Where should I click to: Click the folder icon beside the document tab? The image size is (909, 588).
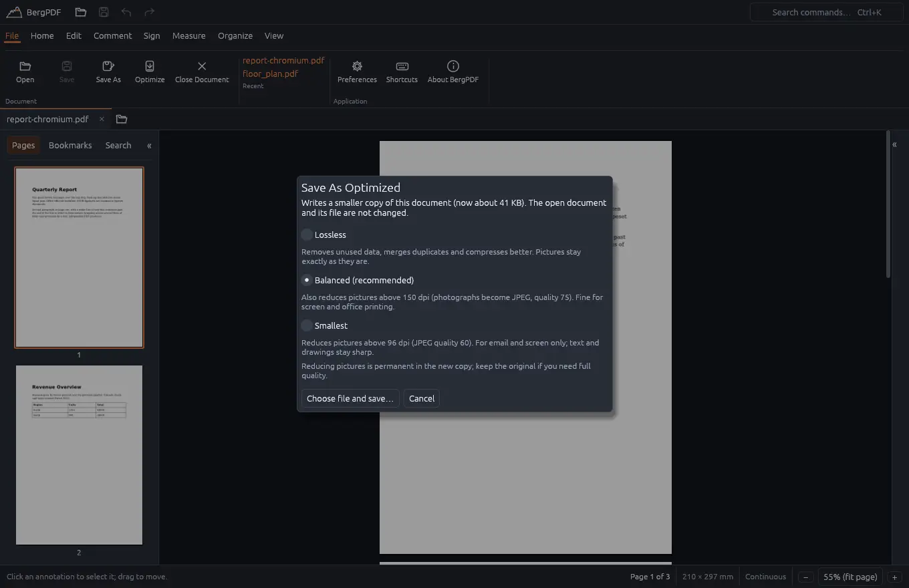coord(121,119)
